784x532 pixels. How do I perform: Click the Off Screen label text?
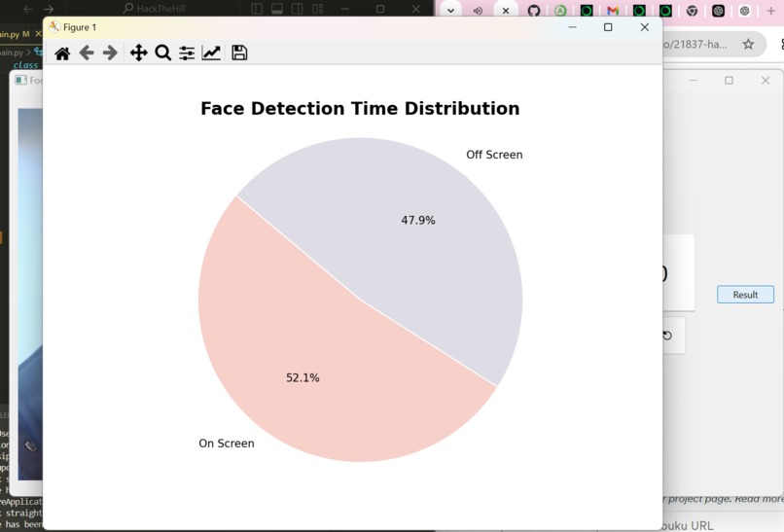pos(494,155)
